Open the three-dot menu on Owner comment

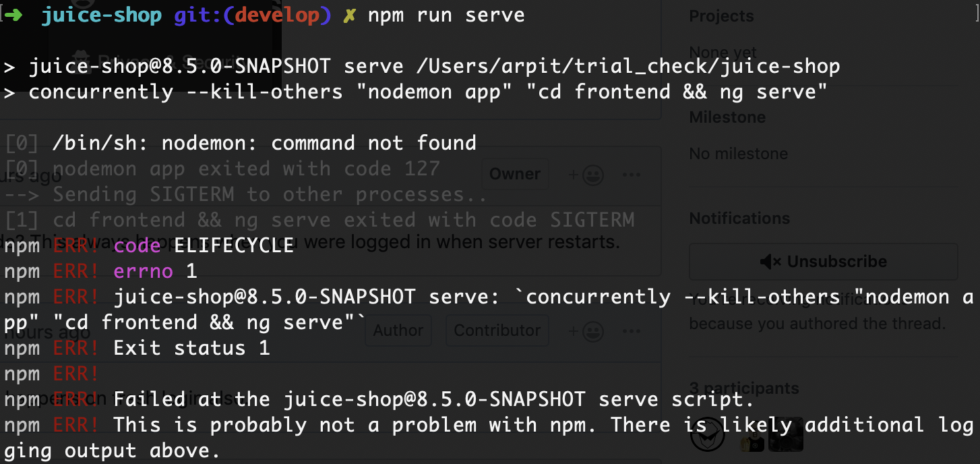[x=632, y=175]
